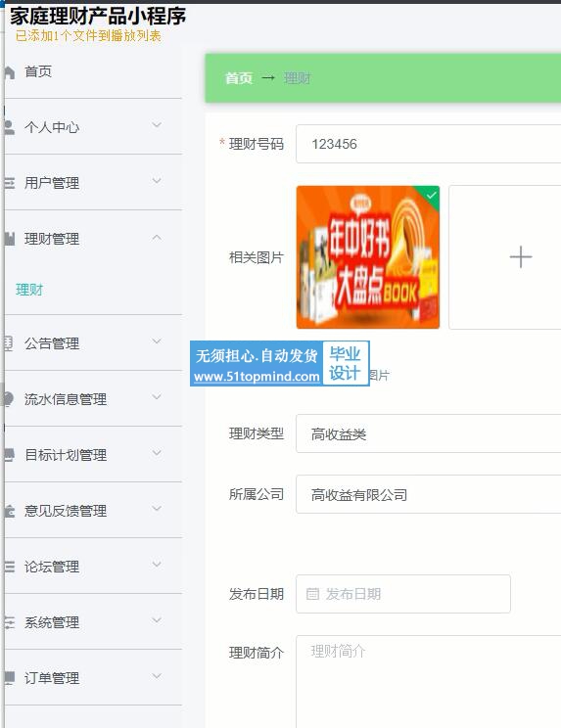Click the calendar icon in 发布日期 field
561x728 pixels.
pos(312,593)
